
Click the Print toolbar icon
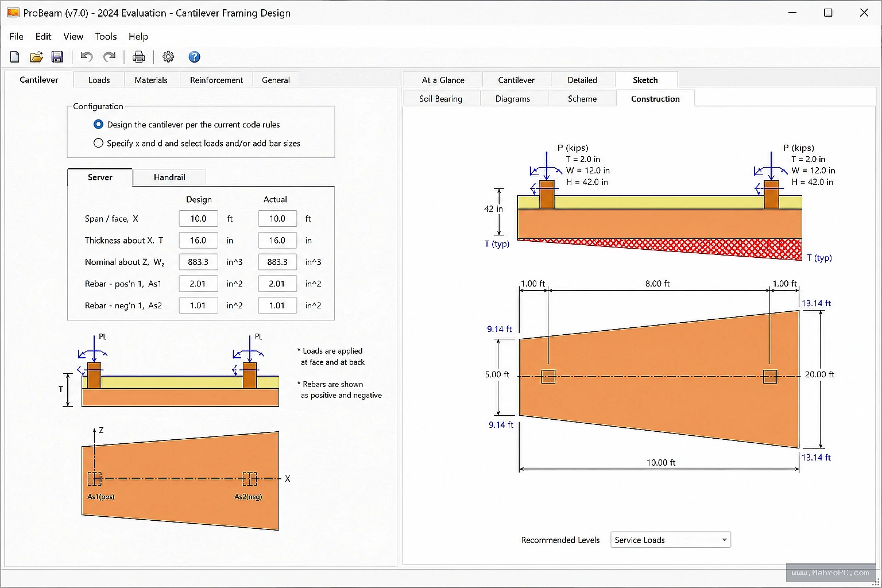pyautogui.click(x=139, y=57)
